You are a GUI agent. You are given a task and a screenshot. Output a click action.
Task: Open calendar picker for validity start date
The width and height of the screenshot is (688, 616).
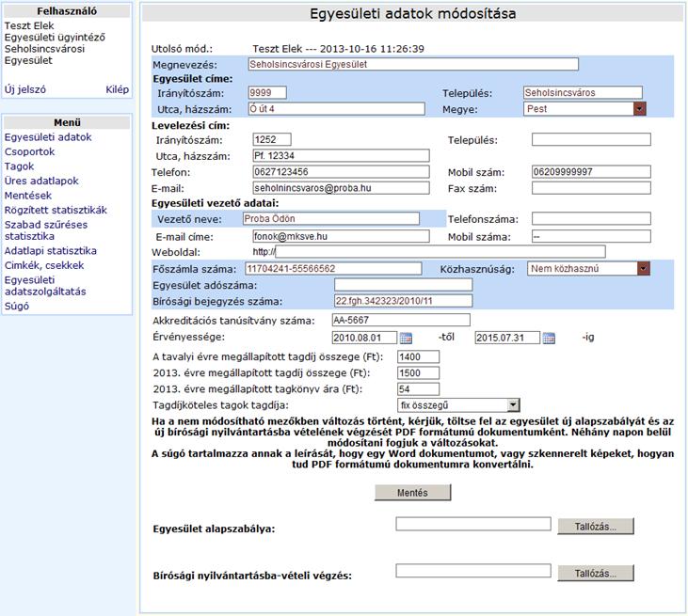pyautogui.click(x=406, y=338)
